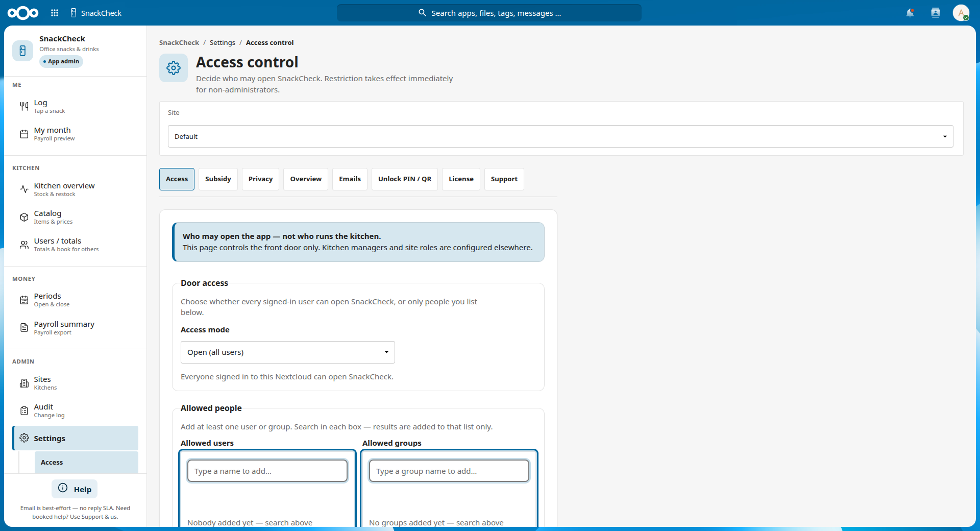
Task: Focus the Allowed users name input
Action: [x=267, y=471]
